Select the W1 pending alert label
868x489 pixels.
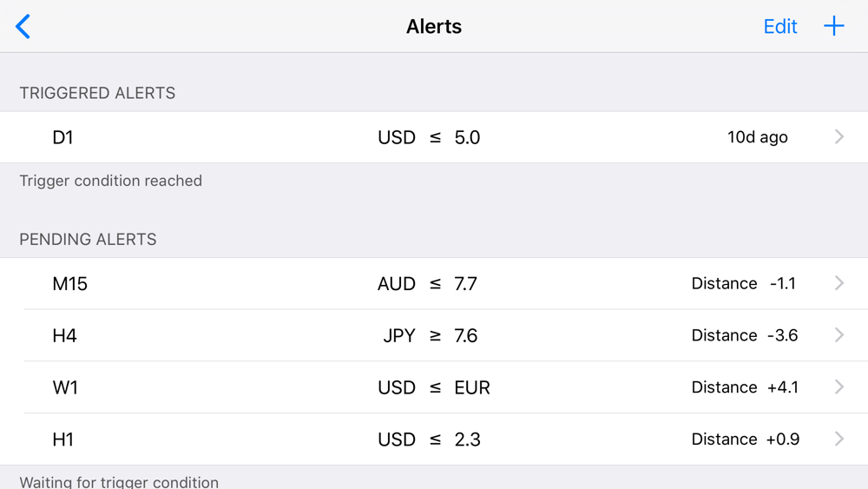click(x=66, y=387)
